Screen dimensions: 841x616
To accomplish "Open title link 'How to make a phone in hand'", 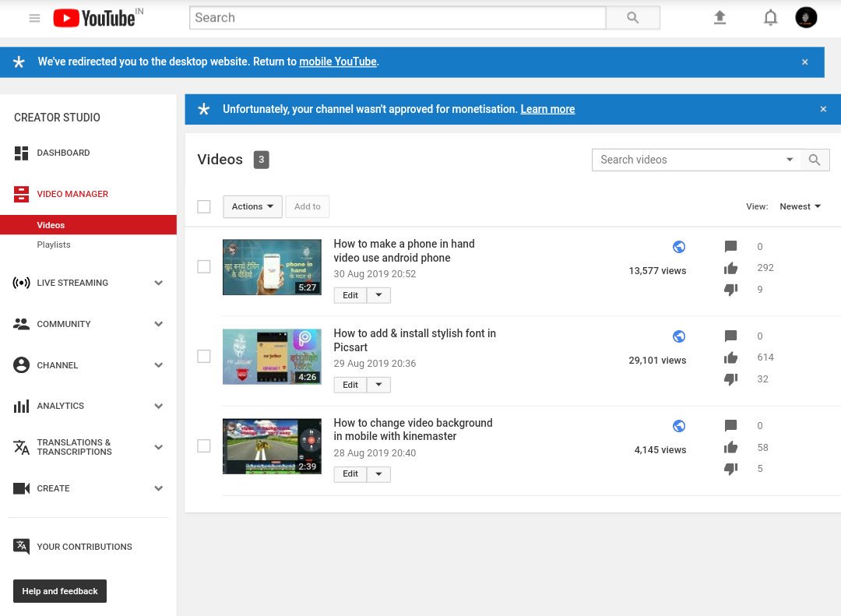I will pos(404,251).
